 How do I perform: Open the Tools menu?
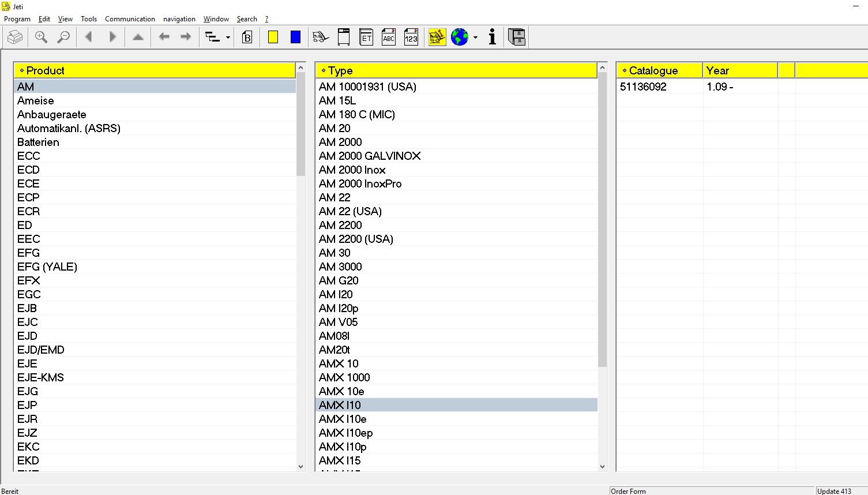click(x=89, y=19)
